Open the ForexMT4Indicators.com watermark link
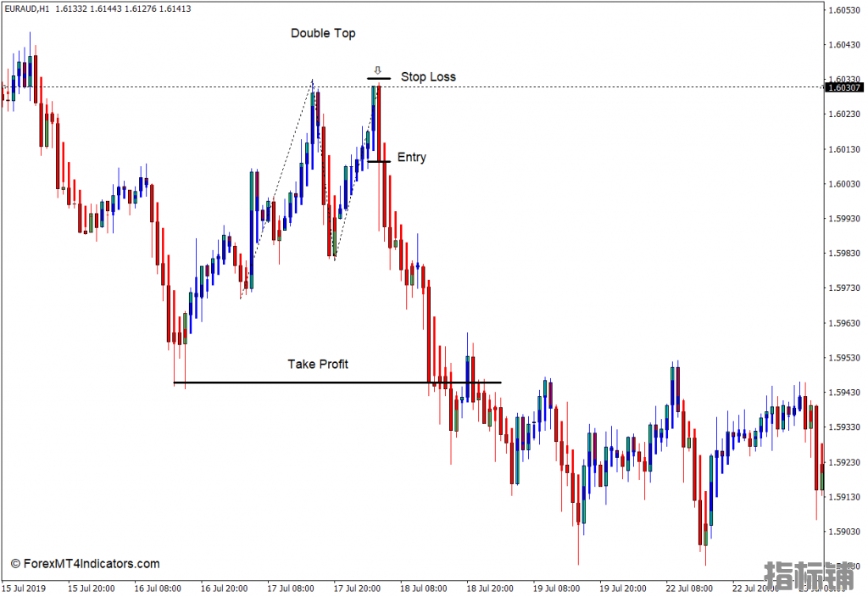The height and width of the screenshot is (597, 868). 85,564
